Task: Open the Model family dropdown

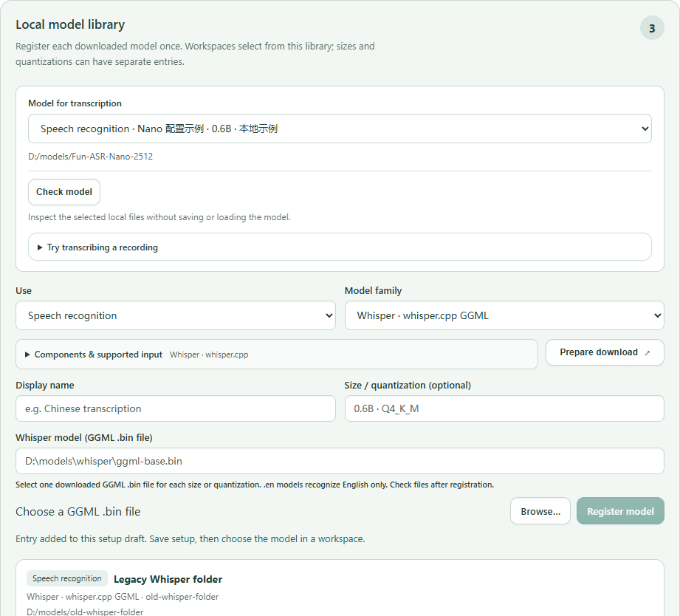Action: 504,315
